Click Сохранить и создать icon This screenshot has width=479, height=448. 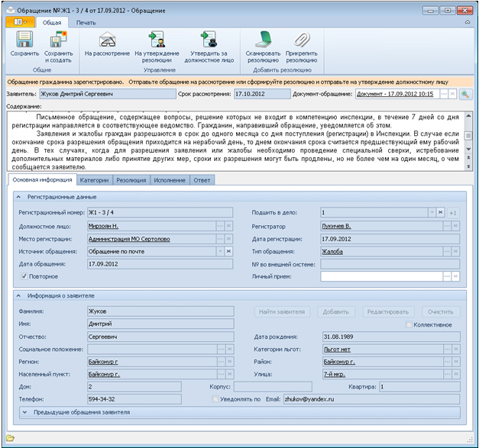click(x=58, y=40)
